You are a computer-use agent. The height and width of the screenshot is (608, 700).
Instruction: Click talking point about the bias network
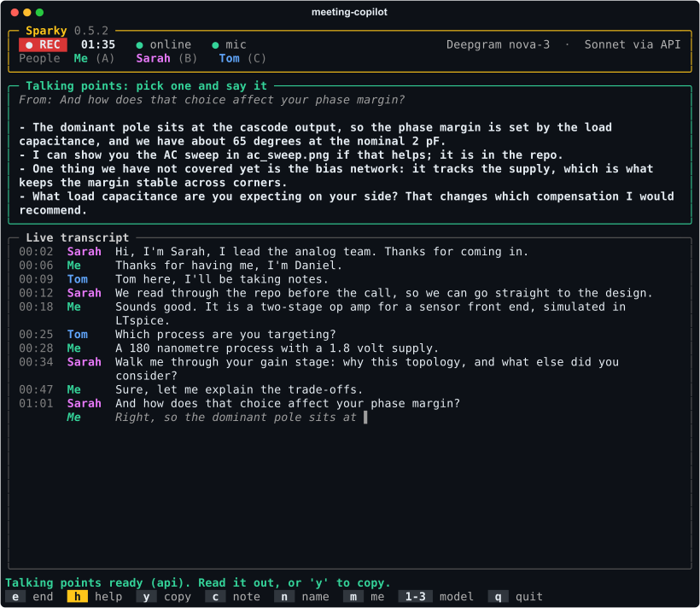click(335, 176)
